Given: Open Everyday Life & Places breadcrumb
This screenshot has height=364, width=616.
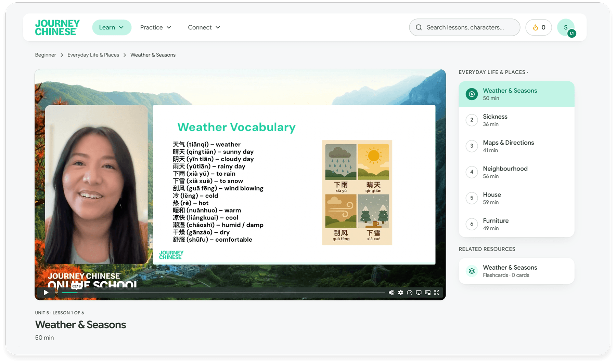Looking at the screenshot, I should [x=93, y=55].
